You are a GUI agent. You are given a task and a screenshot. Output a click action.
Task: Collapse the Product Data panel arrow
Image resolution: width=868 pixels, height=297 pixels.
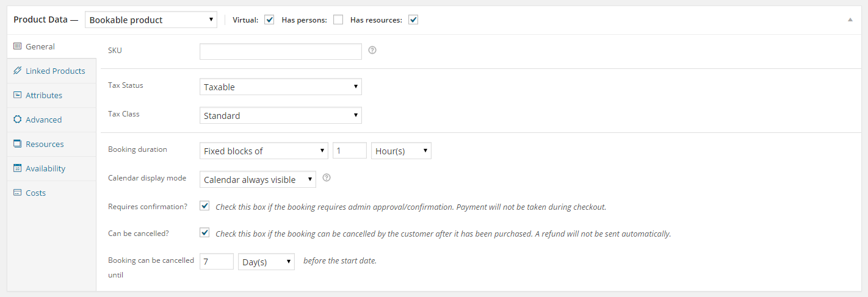850,20
